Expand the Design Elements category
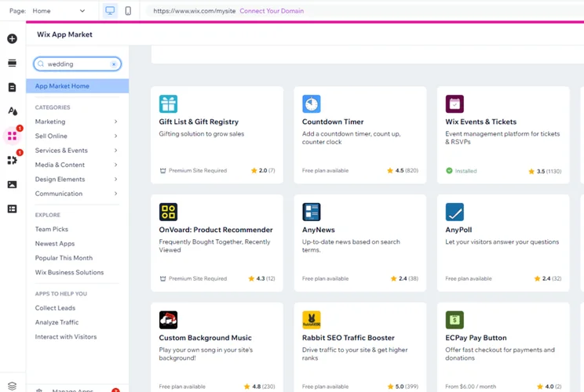The width and height of the screenshot is (584, 392). pos(76,180)
